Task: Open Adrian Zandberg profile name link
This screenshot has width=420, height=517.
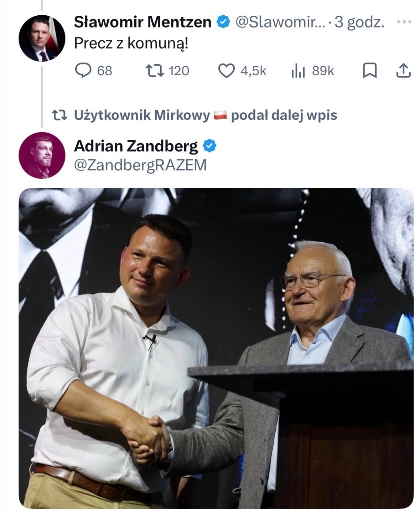Action: pos(136,146)
